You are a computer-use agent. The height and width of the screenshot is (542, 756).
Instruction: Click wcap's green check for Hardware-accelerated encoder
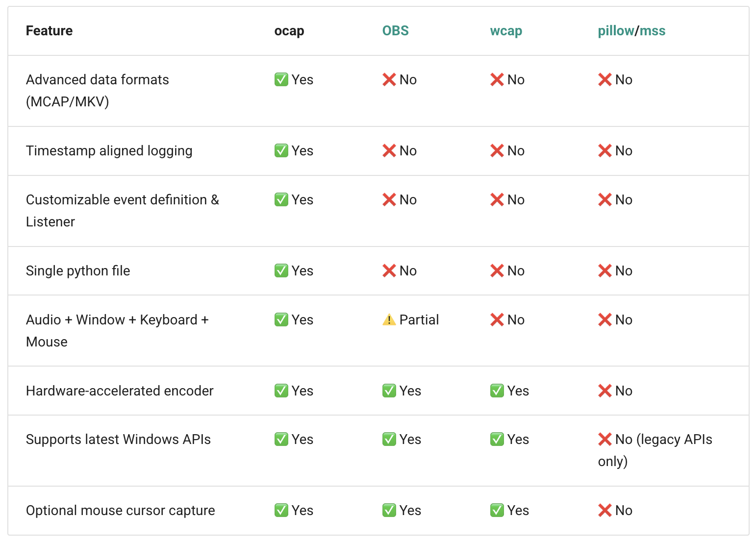click(x=497, y=391)
